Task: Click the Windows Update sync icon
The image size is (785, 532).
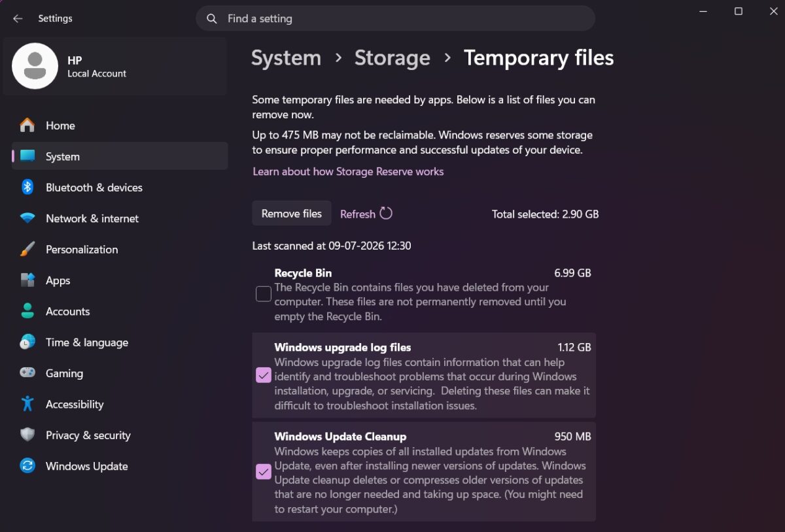Action: [27, 466]
